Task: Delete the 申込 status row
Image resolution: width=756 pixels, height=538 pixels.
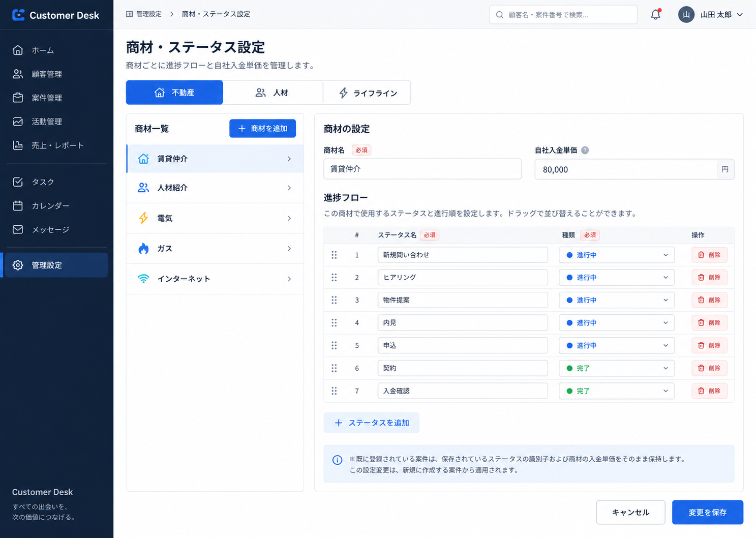Action: [709, 345]
